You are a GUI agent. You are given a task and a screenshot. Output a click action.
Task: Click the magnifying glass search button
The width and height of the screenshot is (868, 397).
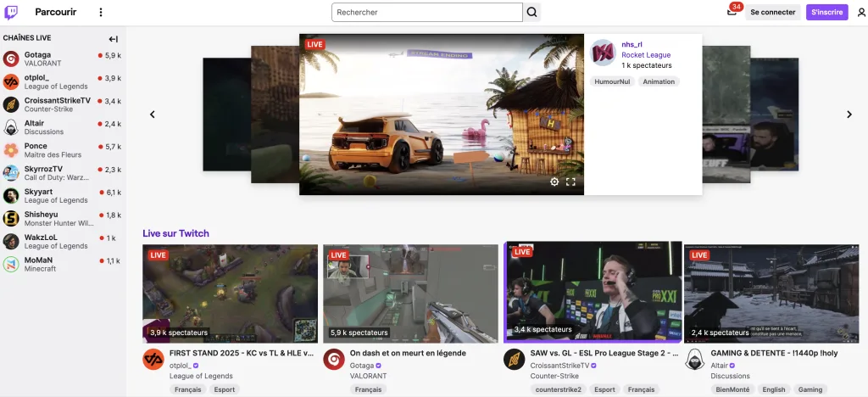532,13
